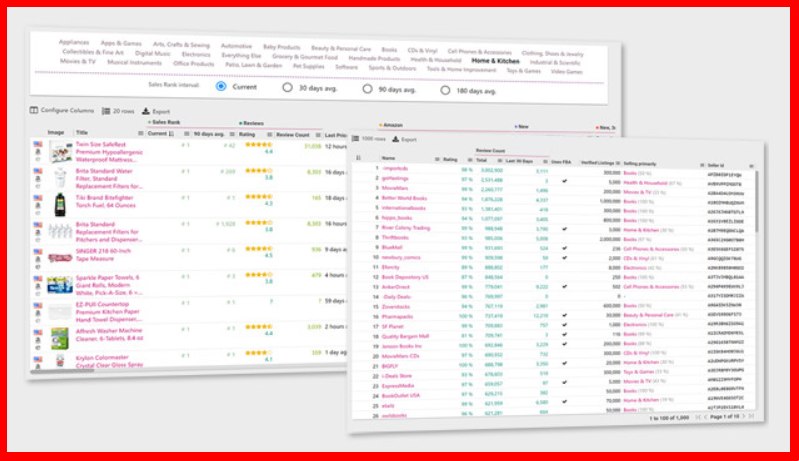This screenshot has height=461, width=799.
Task: Click row-number sort icon in seller table
Action: pos(358,157)
